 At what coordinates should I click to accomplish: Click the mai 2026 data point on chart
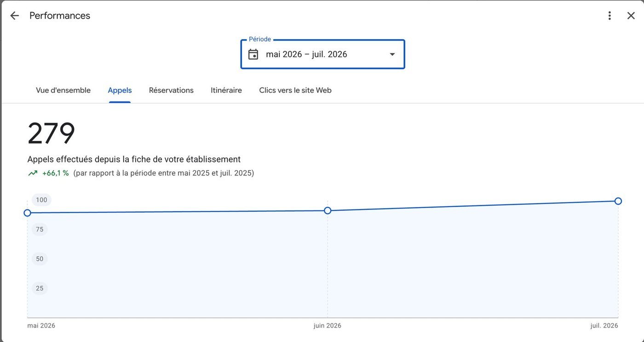pyautogui.click(x=27, y=213)
